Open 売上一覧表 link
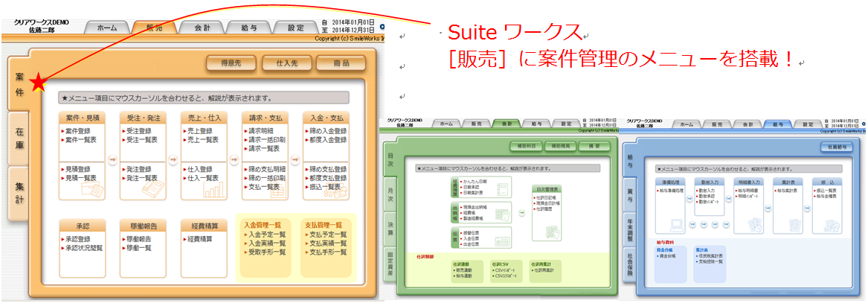 tap(202, 140)
